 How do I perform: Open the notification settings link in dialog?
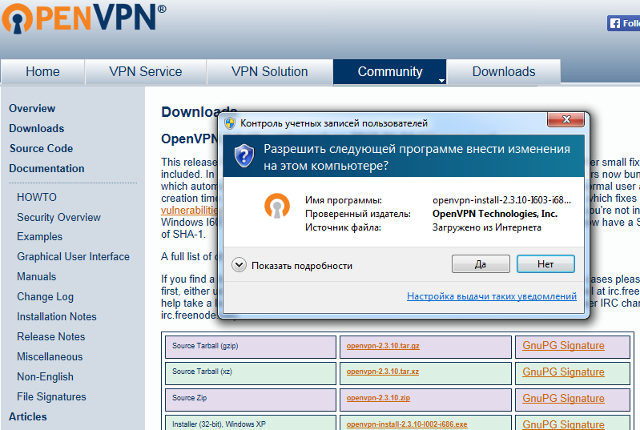pyautogui.click(x=492, y=296)
